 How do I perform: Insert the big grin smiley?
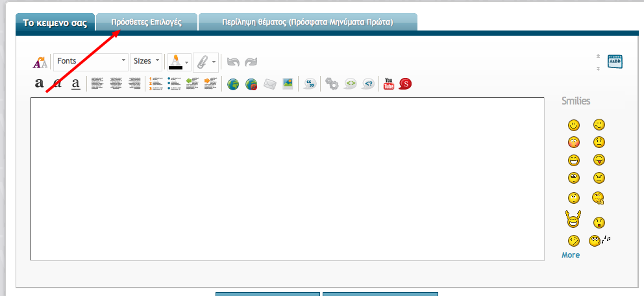[x=574, y=160]
